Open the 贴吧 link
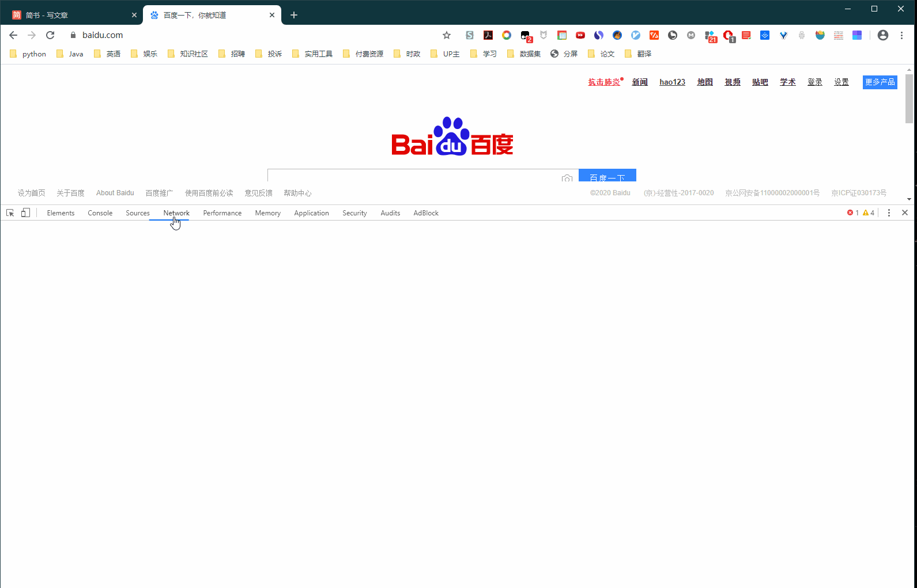The width and height of the screenshot is (917, 588). coord(760,82)
